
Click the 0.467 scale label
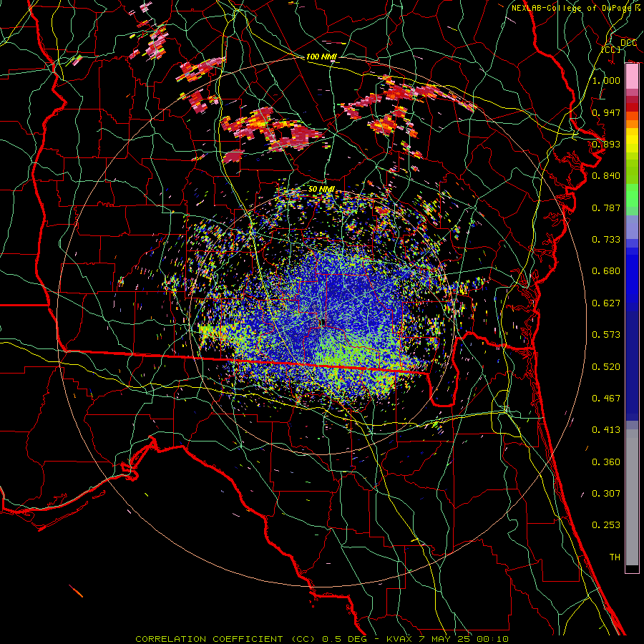[x=606, y=399]
